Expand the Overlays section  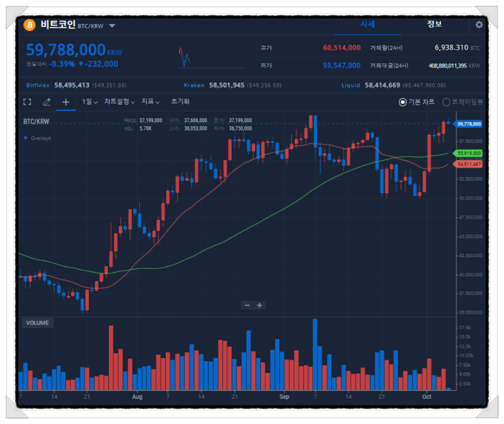click(38, 138)
